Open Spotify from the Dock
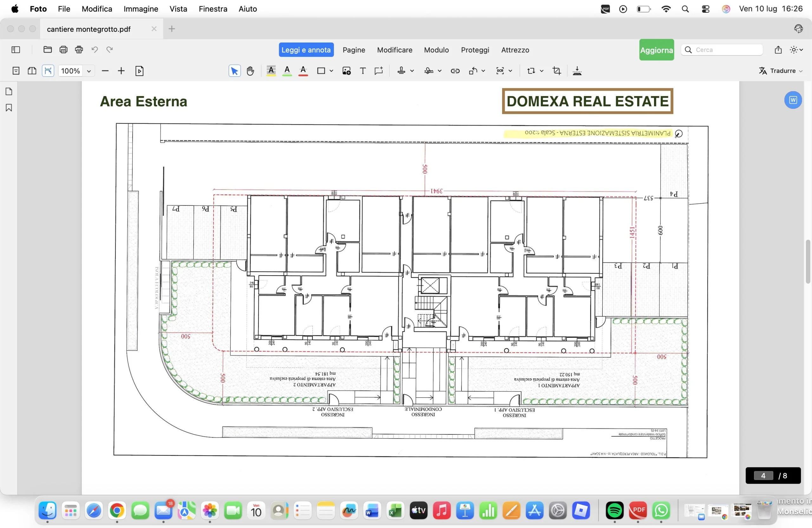812x528 pixels. tap(614, 511)
